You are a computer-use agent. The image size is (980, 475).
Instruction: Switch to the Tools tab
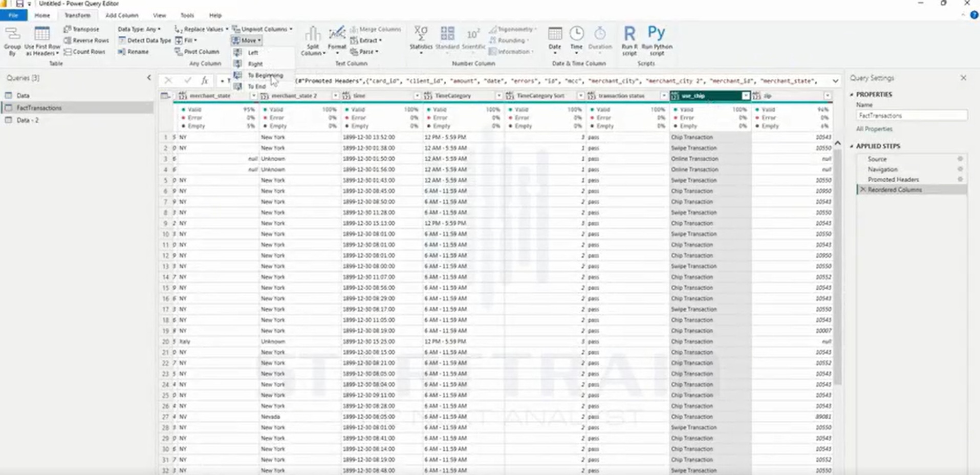(x=187, y=15)
